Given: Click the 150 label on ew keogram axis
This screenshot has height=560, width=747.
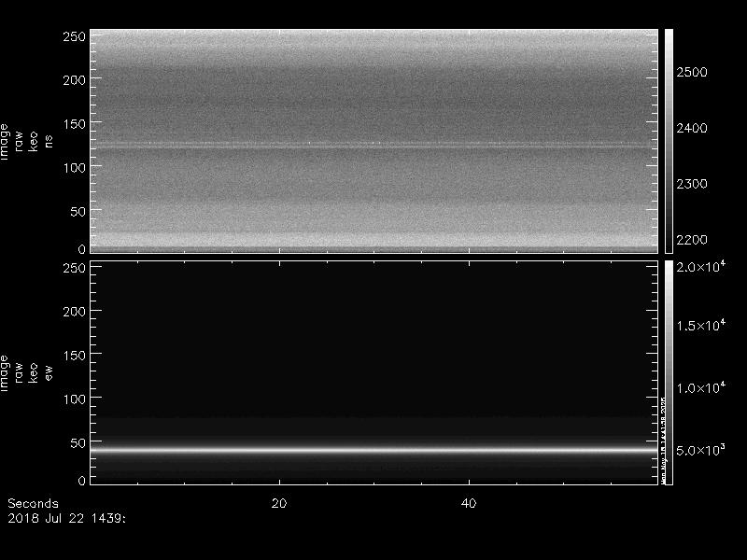Looking at the screenshot, I should (75, 356).
